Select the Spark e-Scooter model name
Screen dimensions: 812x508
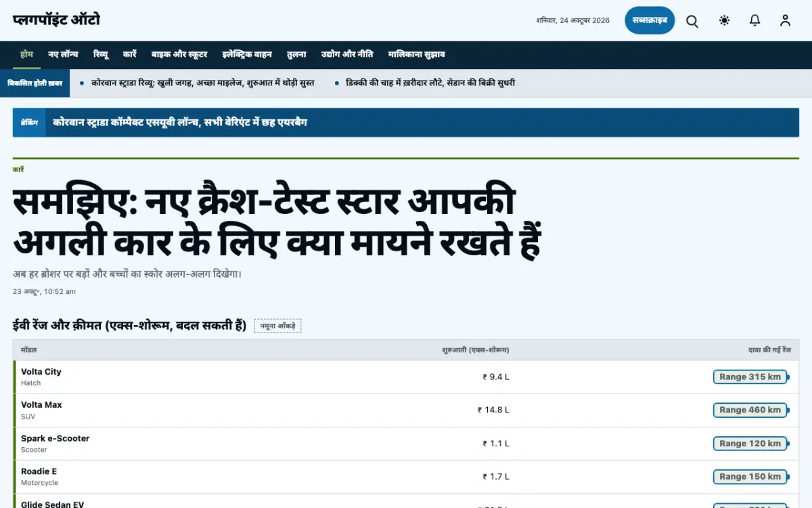coord(55,438)
